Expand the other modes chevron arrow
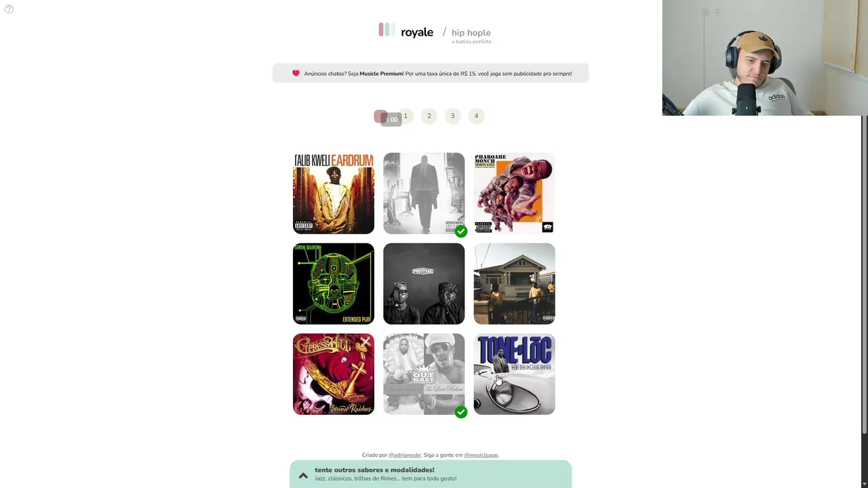868x488 pixels. (303, 476)
